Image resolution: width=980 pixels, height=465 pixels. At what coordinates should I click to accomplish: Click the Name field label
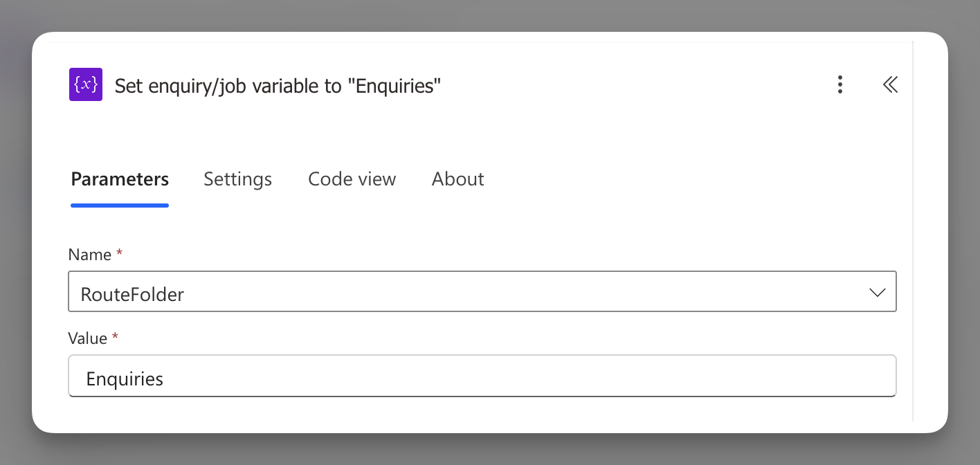[x=90, y=255]
